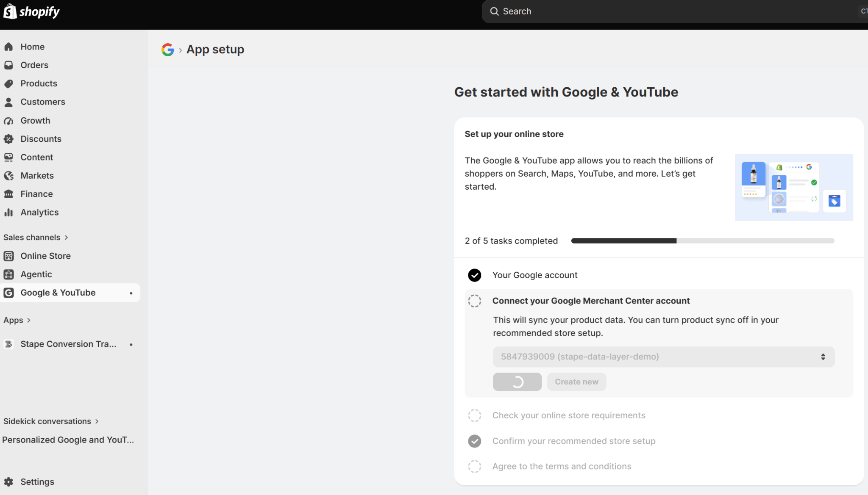Click the Agentic robot icon

8,274
